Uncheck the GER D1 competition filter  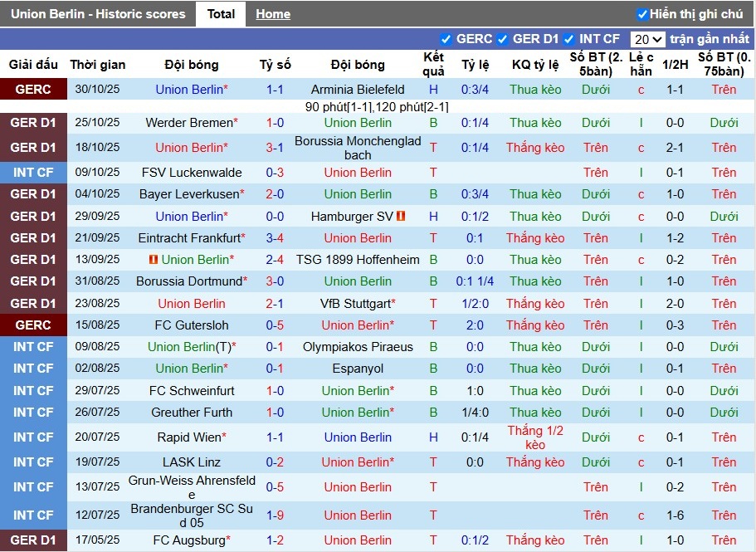pos(502,39)
